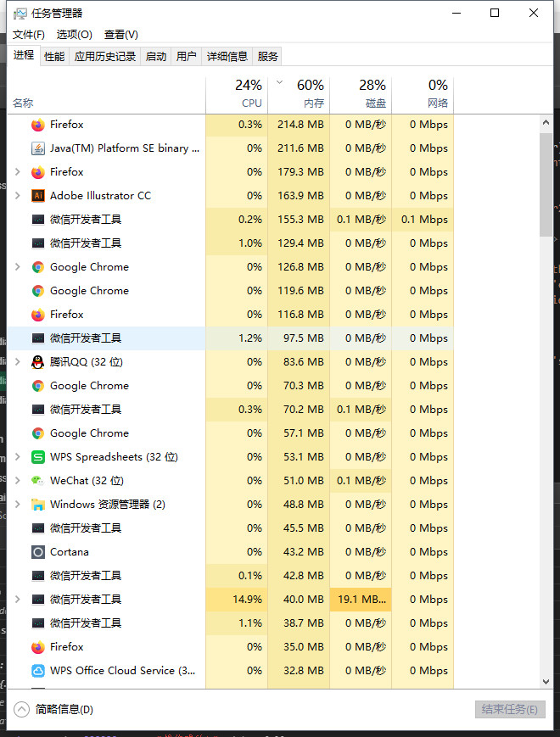Click 微信开发者工具 icon in 97.5 MB row
The width and height of the screenshot is (560, 737).
[38, 338]
